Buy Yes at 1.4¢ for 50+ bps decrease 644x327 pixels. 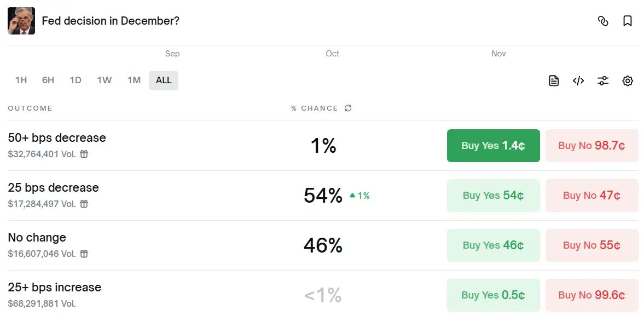pos(493,146)
